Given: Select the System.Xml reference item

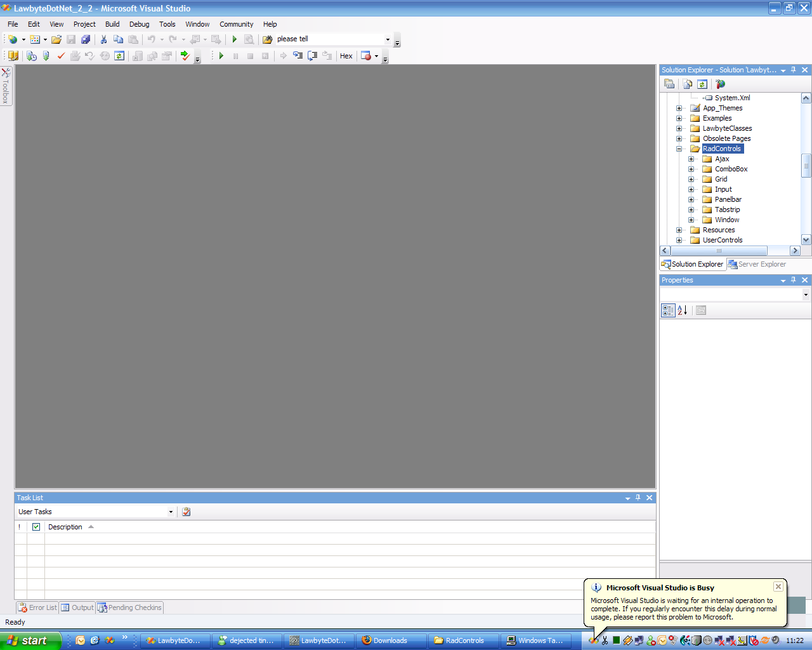Looking at the screenshot, I should click(x=732, y=98).
